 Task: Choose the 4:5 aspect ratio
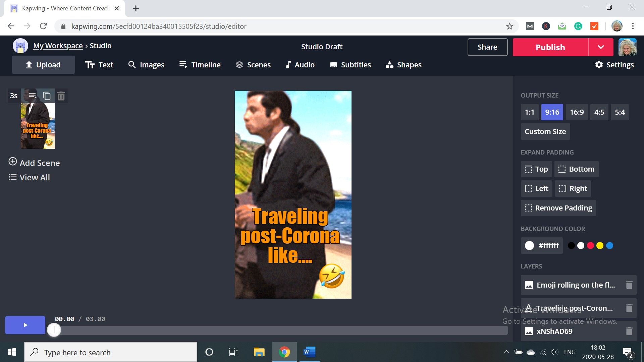click(x=599, y=112)
